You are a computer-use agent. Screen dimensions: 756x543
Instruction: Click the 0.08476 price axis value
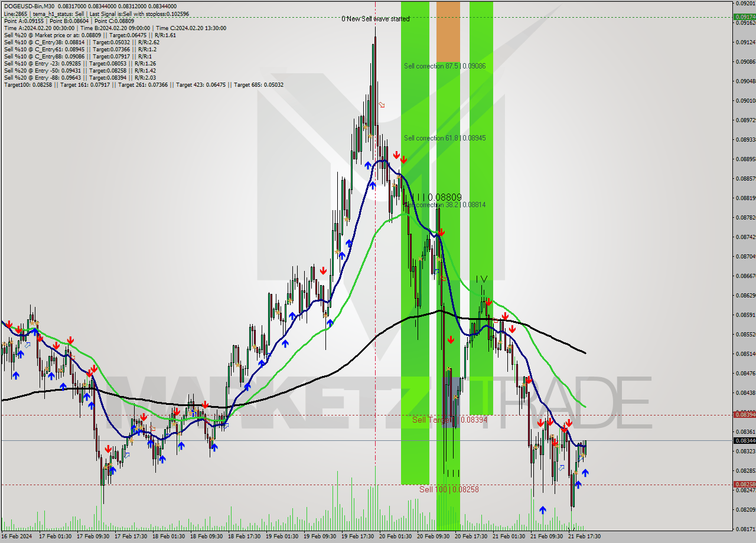tap(745, 373)
